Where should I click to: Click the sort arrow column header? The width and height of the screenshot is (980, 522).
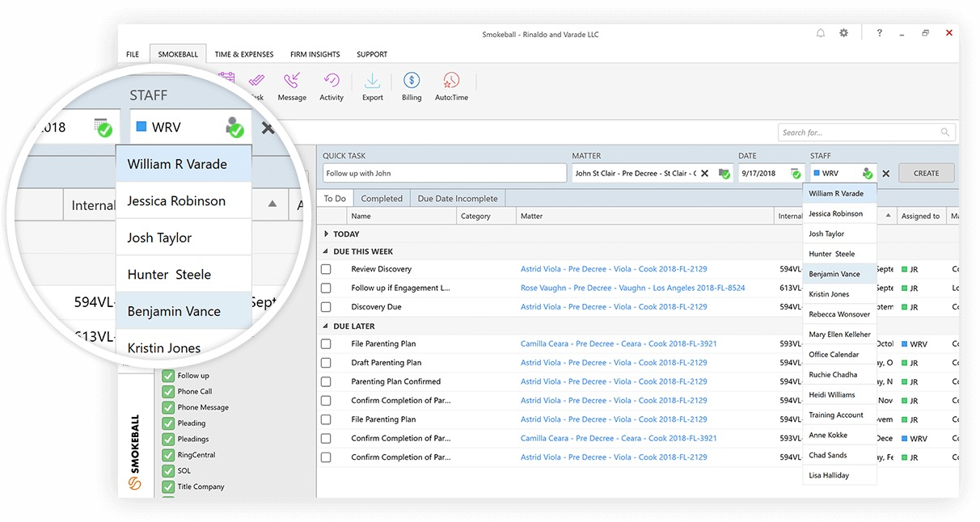(x=888, y=216)
